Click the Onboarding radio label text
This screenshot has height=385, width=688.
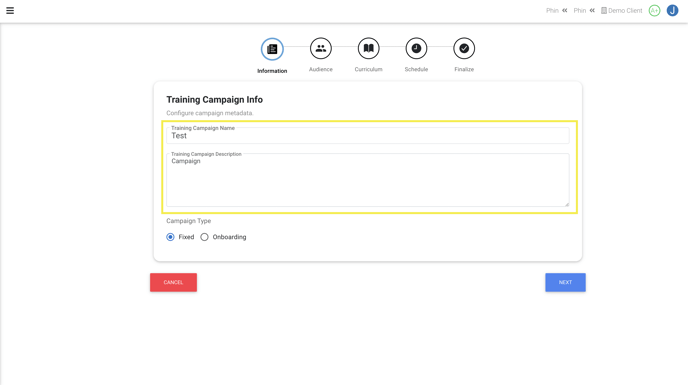coord(229,237)
